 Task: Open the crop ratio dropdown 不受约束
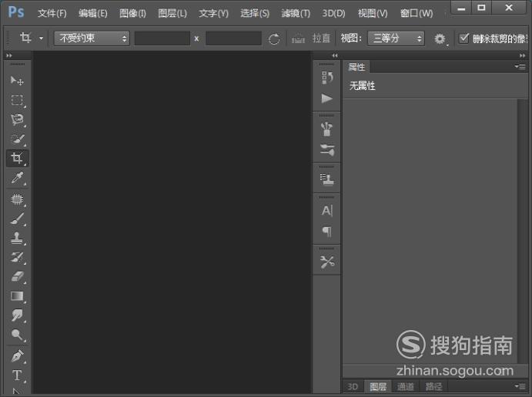pos(92,38)
